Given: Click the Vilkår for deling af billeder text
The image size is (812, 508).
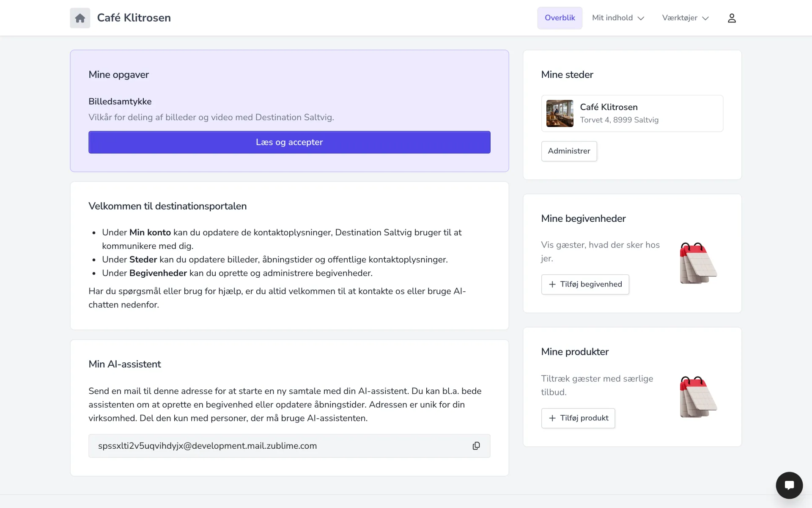Looking at the screenshot, I should [211, 117].
